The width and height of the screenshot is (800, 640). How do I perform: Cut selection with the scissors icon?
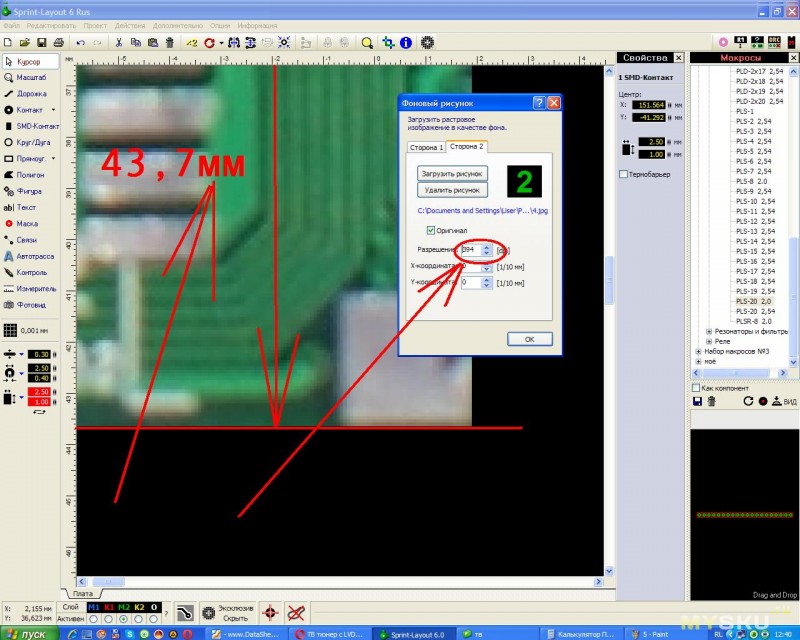(118, 43)
